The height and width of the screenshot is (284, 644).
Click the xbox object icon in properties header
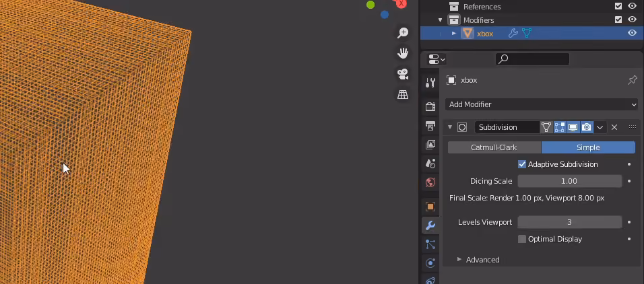point(451,80)
